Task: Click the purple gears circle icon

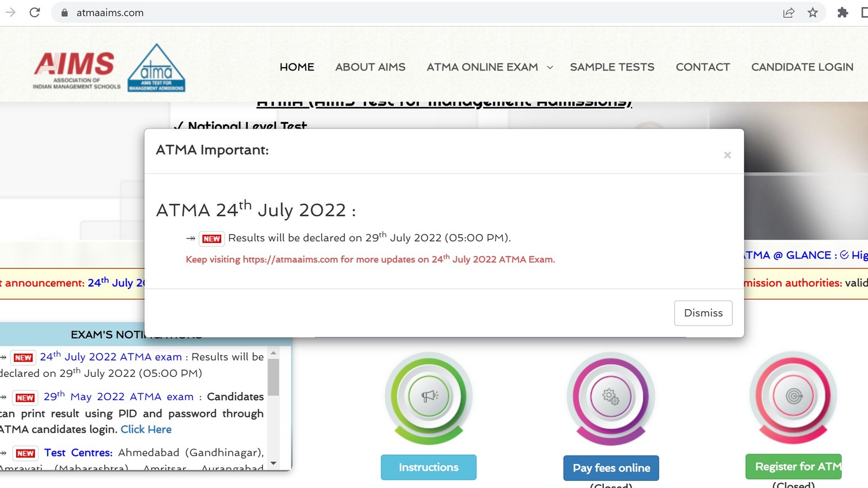Action: [x=611, y=397]
